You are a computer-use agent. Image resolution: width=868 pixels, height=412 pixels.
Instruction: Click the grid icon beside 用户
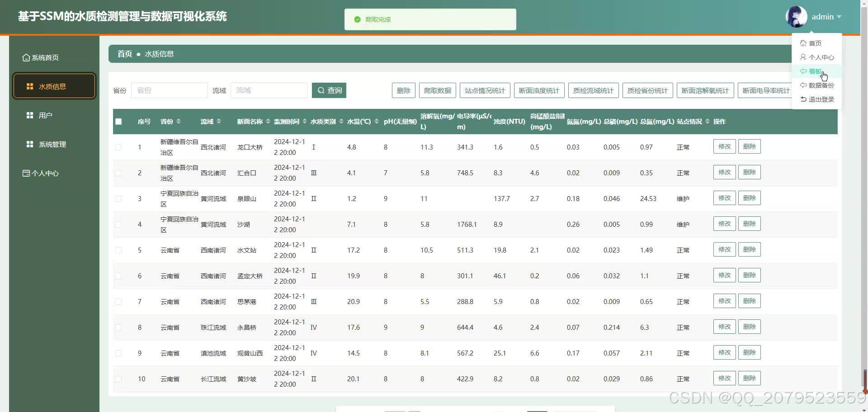tap(30, 115)
